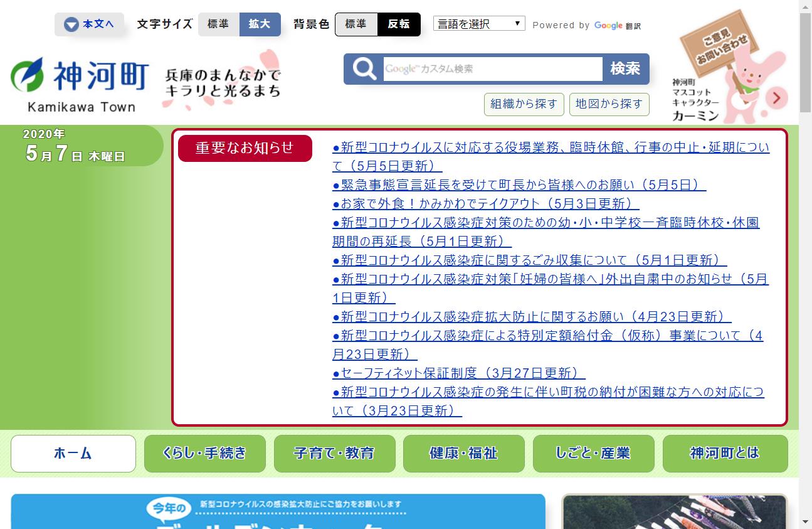Viewport: 812px width, 529px height.
Task: Open the セーフティネット保証制度 link
Action: coord(458,373)
